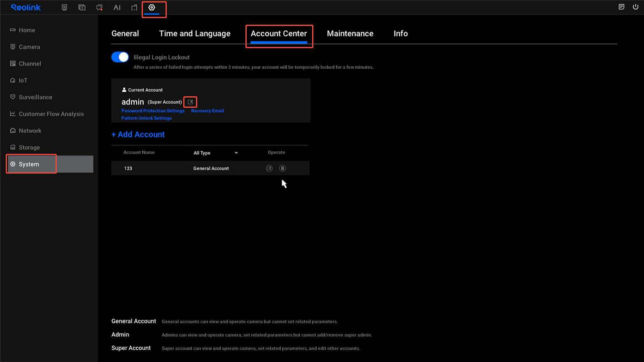
Task: Open the Time and Language tab
Action: click(194, 33)
